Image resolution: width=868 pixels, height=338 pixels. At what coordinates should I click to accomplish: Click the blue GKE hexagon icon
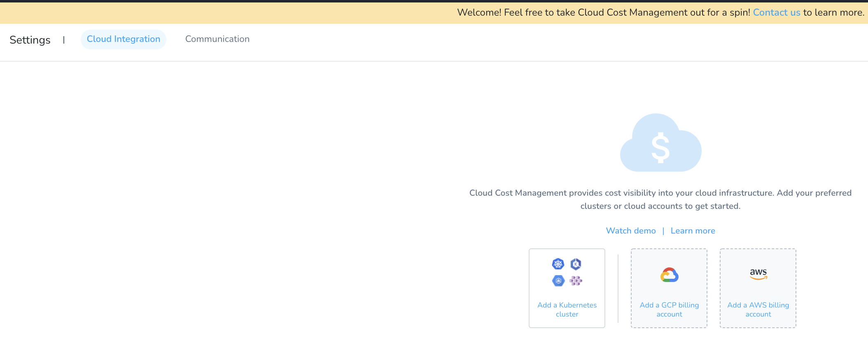[558, 281]
